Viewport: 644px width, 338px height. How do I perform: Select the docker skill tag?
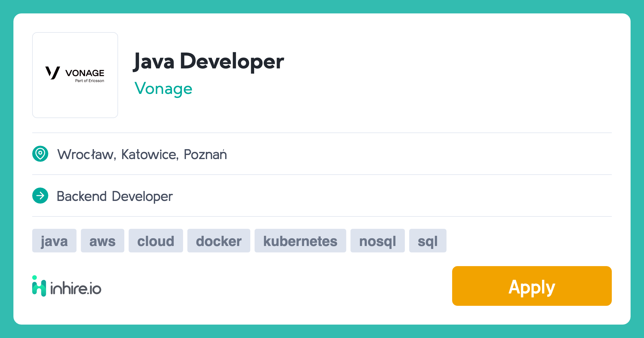(219, 241)
